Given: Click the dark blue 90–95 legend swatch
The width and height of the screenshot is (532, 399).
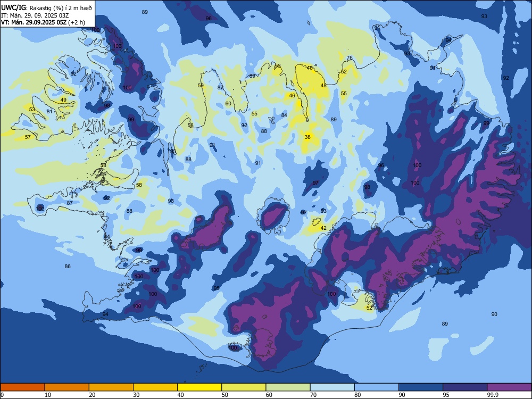Looking at the screenshot, I should (x=421, y=387).
